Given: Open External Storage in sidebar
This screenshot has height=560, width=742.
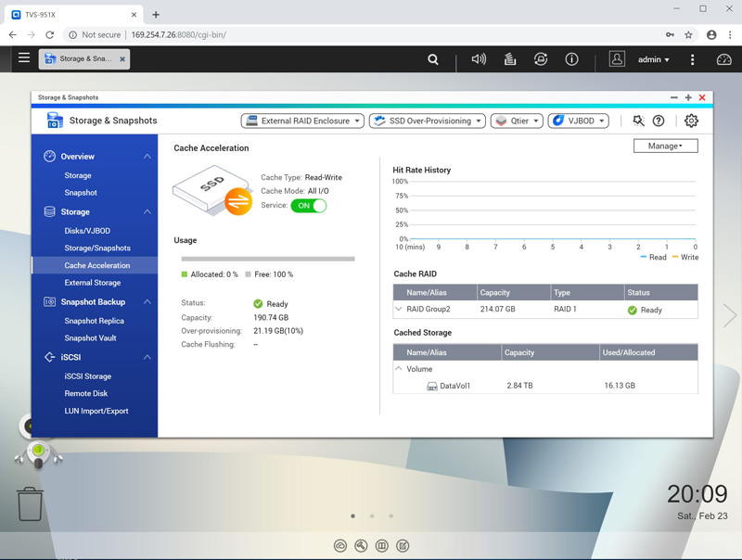Looking at the screenshot, I should pyautogui.click(x=92, y=283).
